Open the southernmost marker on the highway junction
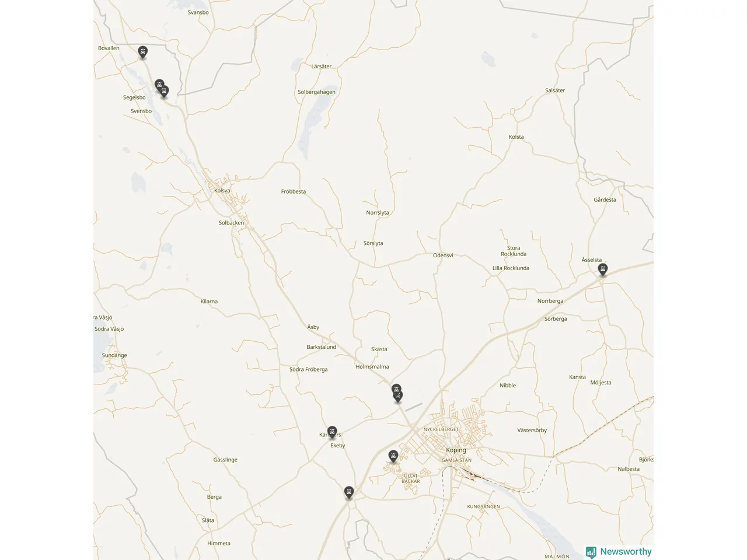The width and height of the screenshot is (747, 560). pos(349,493)
